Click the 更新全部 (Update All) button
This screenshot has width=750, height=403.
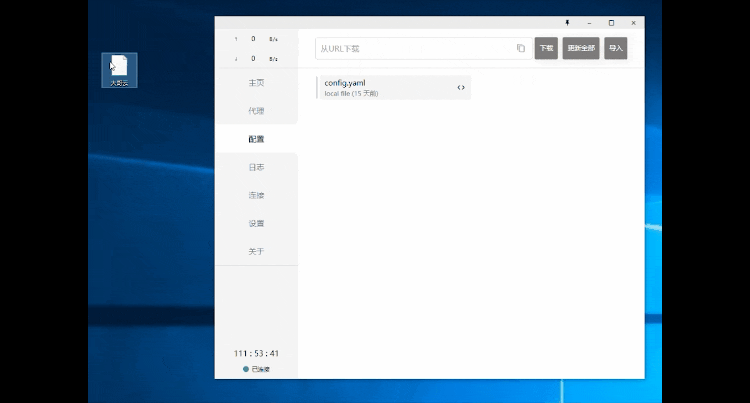[x=581, y=48]
